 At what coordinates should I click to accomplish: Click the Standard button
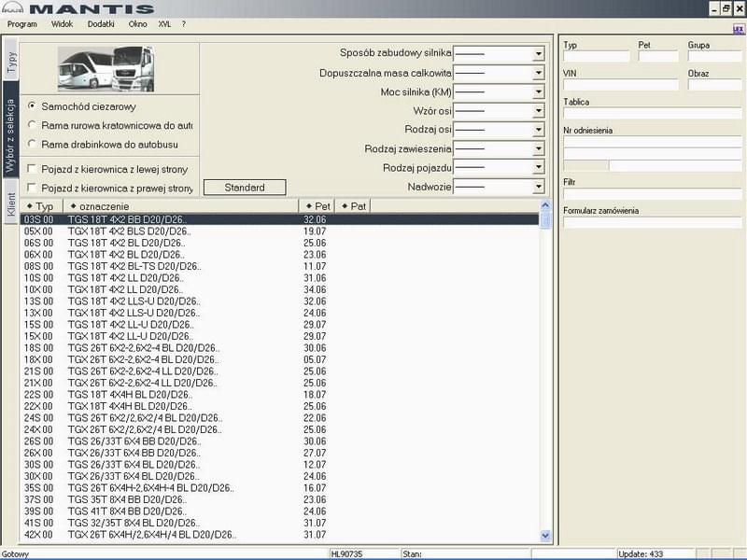coord(245,188)
